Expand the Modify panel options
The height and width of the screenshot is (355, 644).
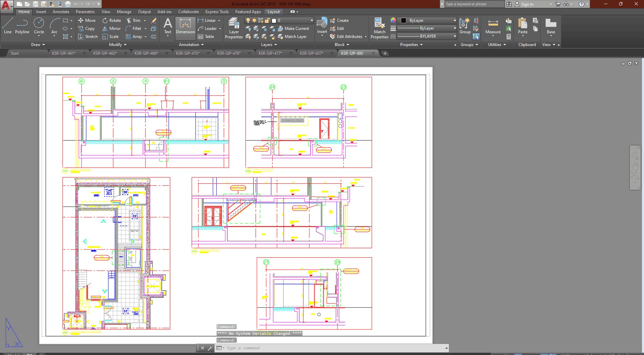tap(118, 45)
